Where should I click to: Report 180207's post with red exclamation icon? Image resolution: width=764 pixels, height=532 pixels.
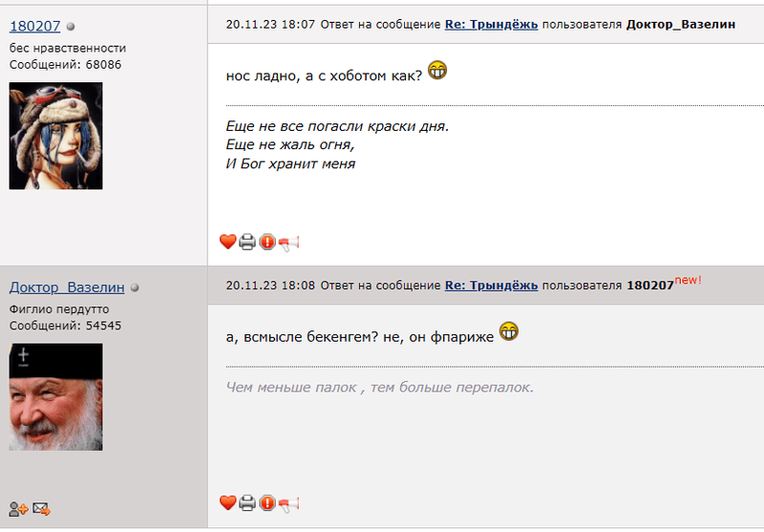pyautogui.click(x=267, y=242)
